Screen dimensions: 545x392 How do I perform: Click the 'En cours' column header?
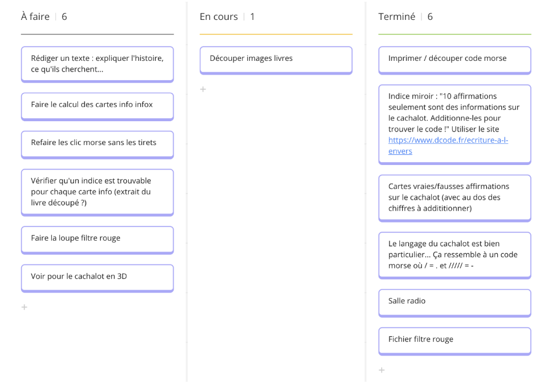point(219,17)
